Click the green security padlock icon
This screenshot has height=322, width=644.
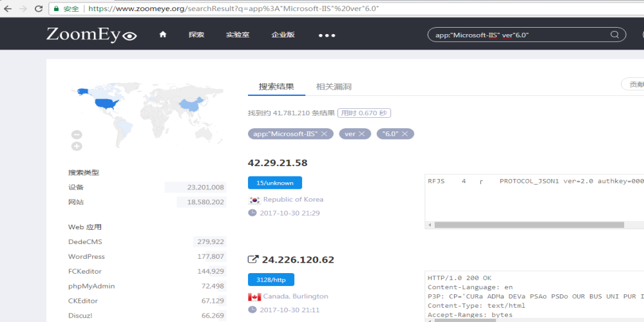[57, 8]
